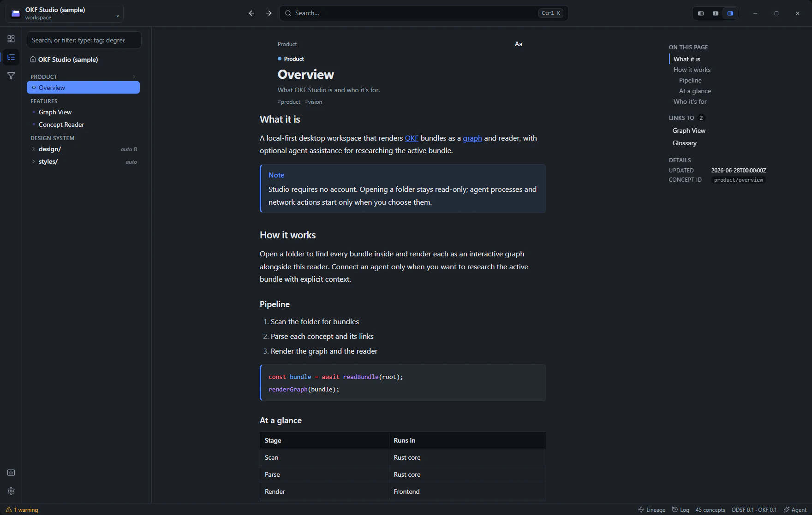This screenshot has width=812, height=515.
Task: Click the Product breadcrumb at top
Action: click(x=287, y=44)
